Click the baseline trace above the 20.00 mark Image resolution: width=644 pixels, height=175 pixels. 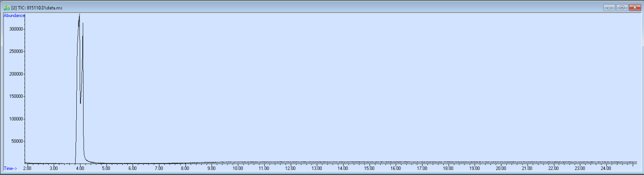click(x=501, y=162)
